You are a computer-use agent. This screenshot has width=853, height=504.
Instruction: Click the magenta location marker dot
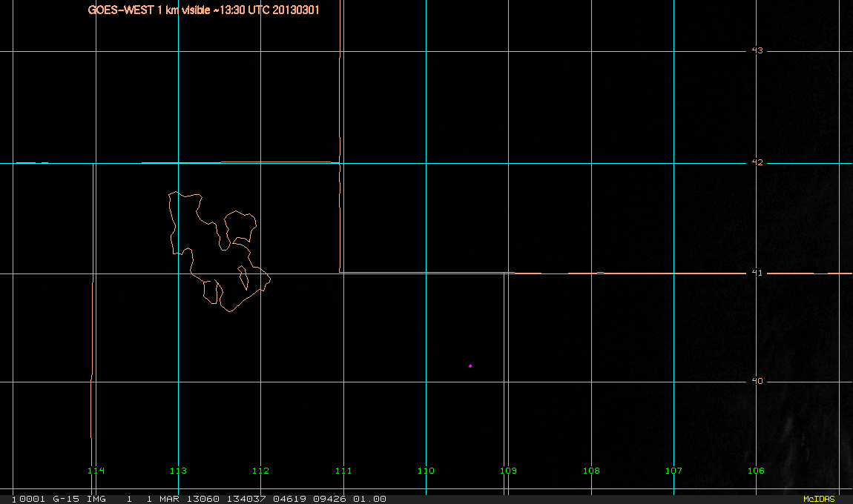470,366
